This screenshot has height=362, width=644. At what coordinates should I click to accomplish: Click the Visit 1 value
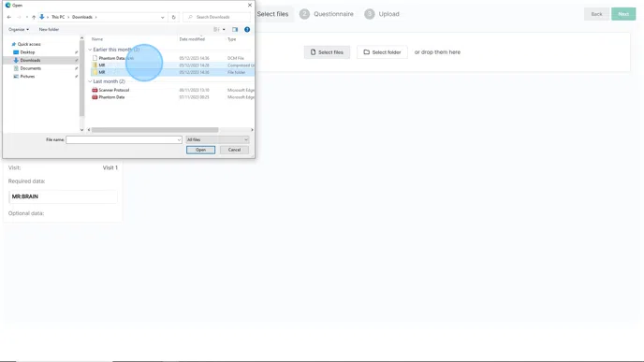pos(110,167)
